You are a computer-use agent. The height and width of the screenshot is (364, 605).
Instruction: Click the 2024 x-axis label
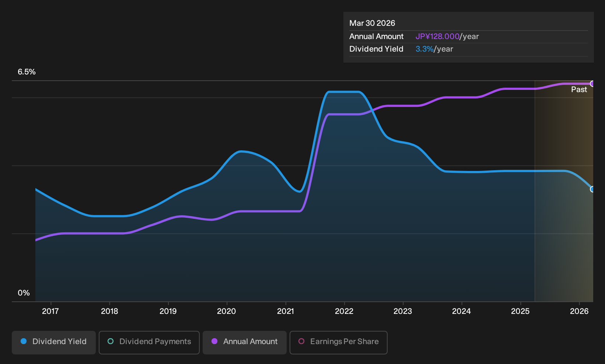(461, 311)
